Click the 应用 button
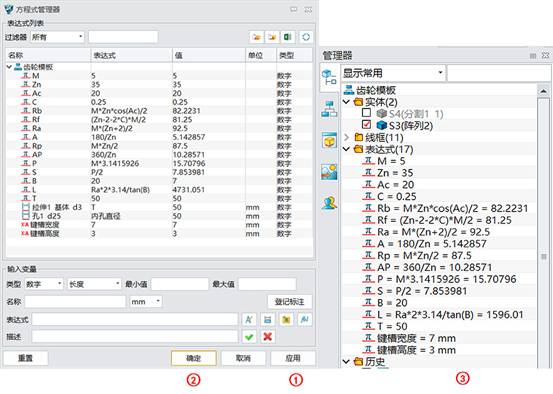Viewport: 553px width, 394px height. coord(293,358)
